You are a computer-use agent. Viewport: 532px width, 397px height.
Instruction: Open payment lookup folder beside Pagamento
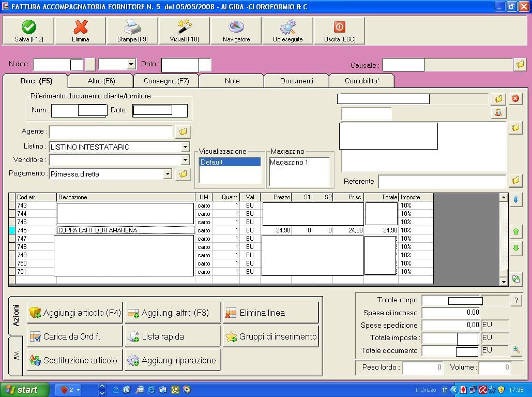click(183, 174)
